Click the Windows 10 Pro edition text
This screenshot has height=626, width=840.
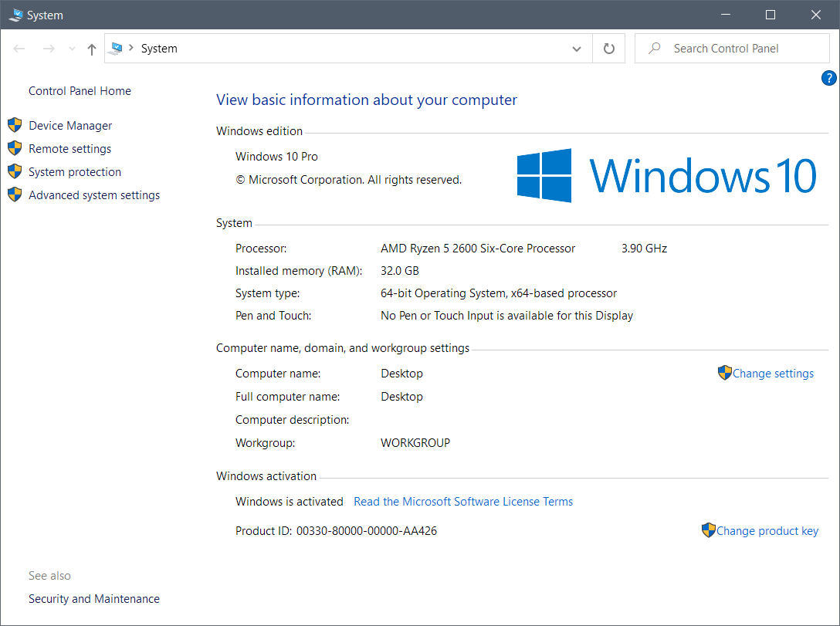pos(276,157)
